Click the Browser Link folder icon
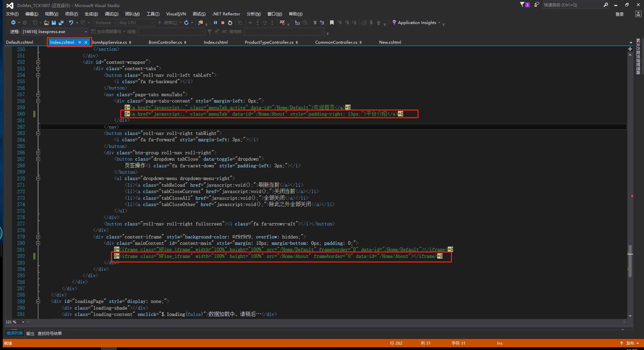This screenshot has width=644, height=350. coord(200,22)
